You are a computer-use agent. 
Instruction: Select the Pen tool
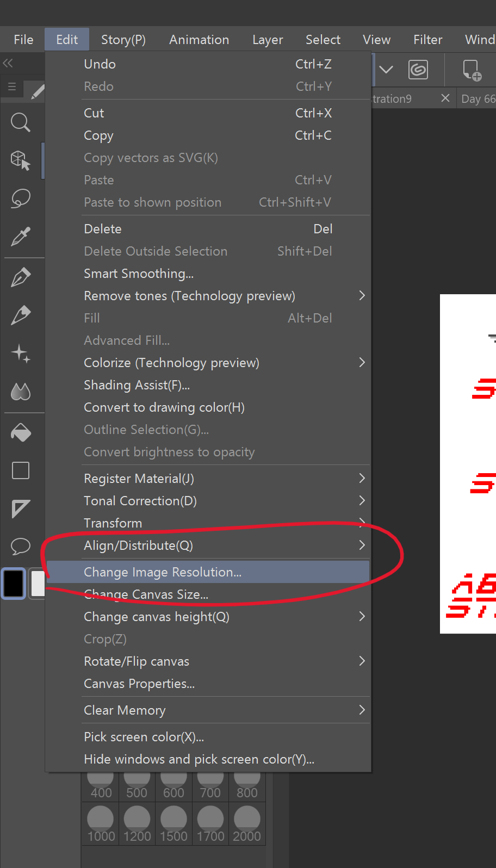coord(20,277)
